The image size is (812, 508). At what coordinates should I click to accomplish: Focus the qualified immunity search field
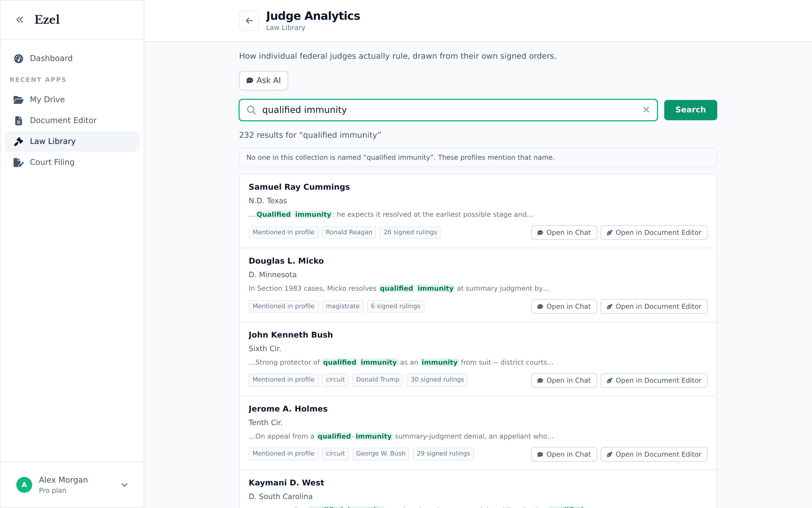[448, 110]
